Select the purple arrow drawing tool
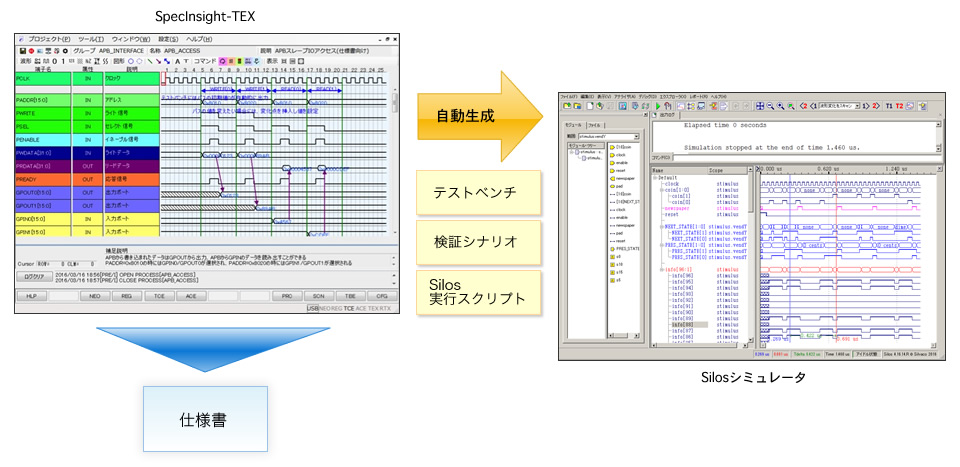 point(159,61)
